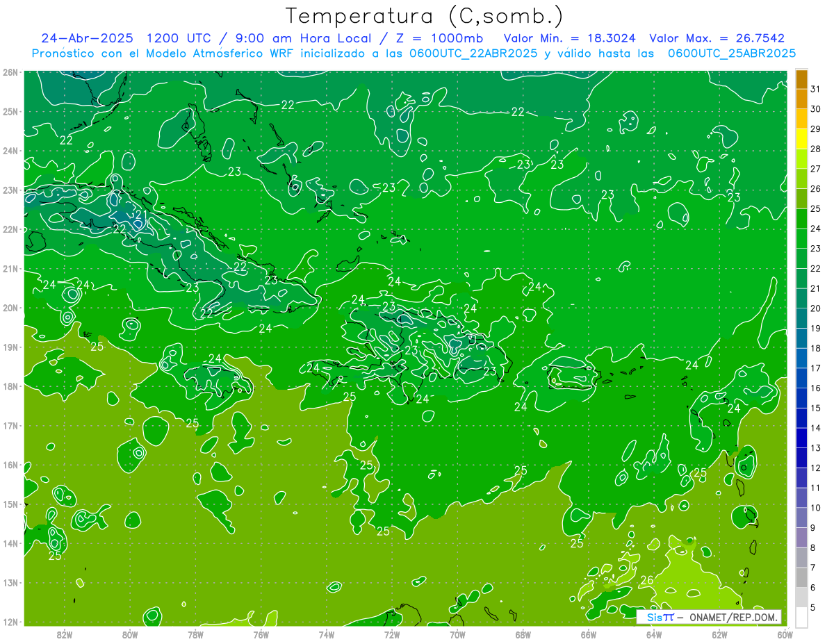The height and width of the screenshot is (644, 834).
Task: Click the 66W longitude axis label
Action: 589,634
